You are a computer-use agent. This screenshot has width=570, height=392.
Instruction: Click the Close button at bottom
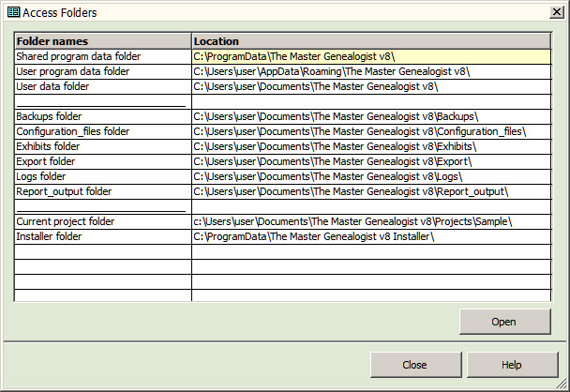pyautogui.click(x=416, y=365)
